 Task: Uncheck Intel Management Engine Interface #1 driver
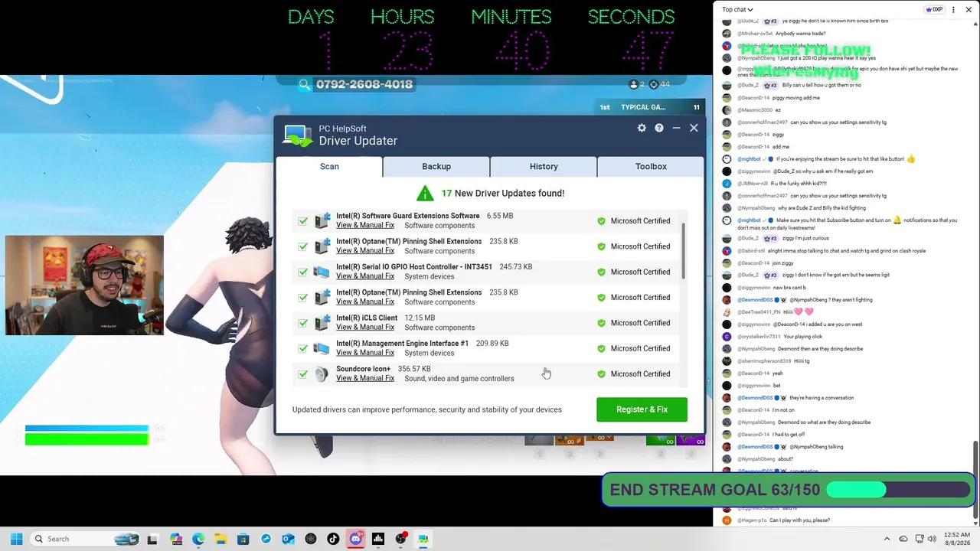303,348
